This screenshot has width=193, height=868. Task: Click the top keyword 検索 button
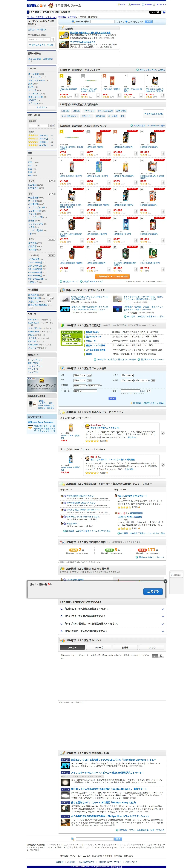click(149, 22)
